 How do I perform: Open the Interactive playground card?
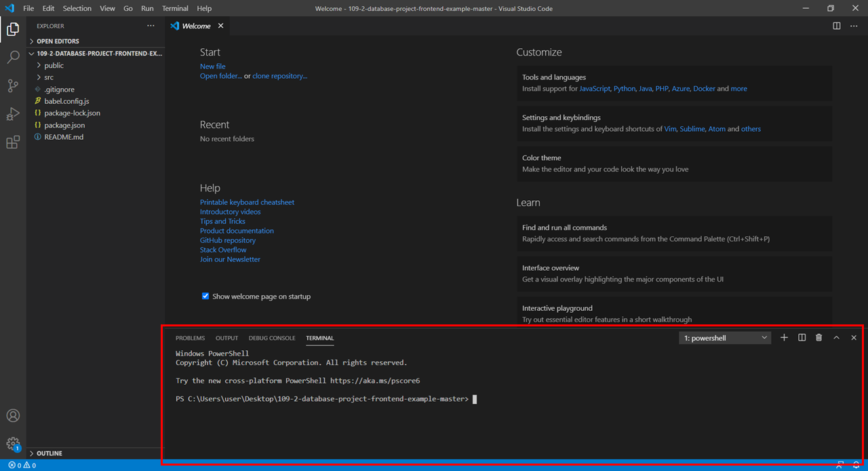coord(674,311)
